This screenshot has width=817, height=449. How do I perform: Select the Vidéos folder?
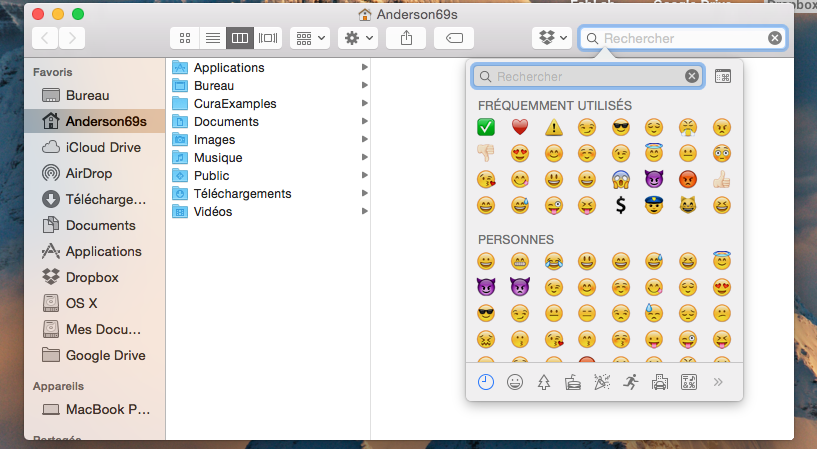[268, 211]
